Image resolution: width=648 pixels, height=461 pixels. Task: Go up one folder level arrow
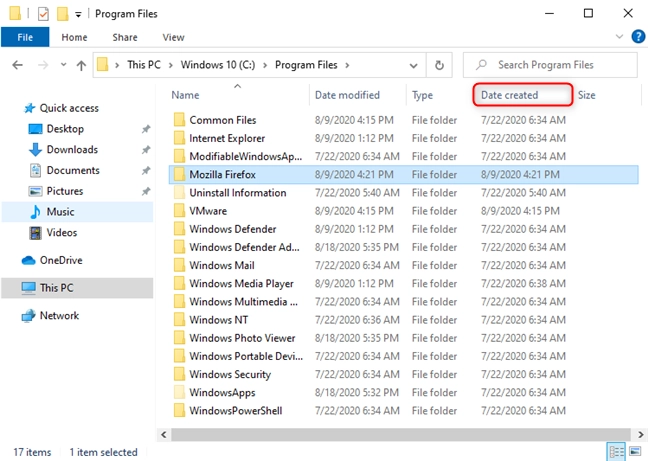81,65
